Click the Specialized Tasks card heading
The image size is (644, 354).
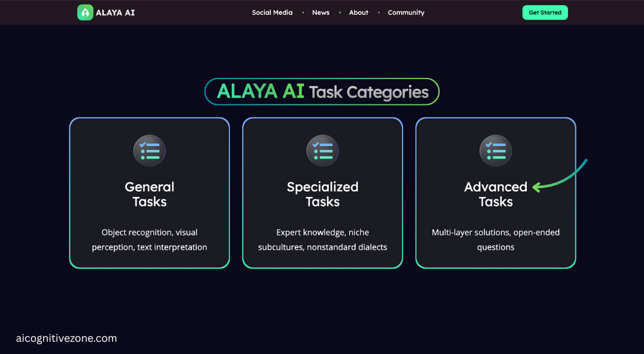coord(323,194)
